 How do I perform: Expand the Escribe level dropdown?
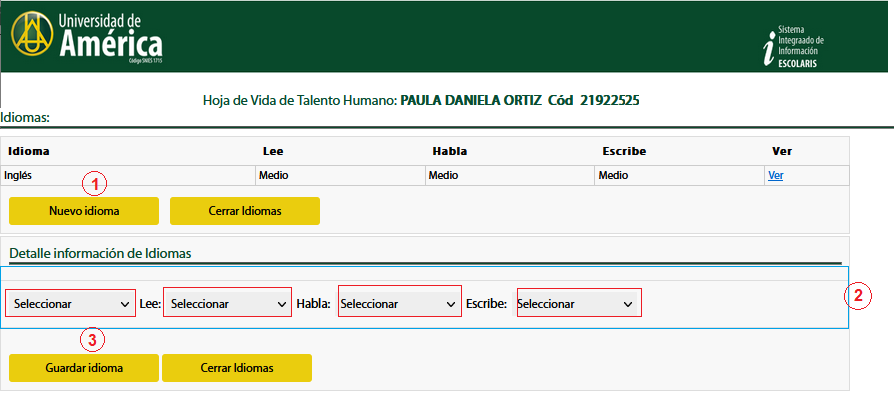click(579, 303)
